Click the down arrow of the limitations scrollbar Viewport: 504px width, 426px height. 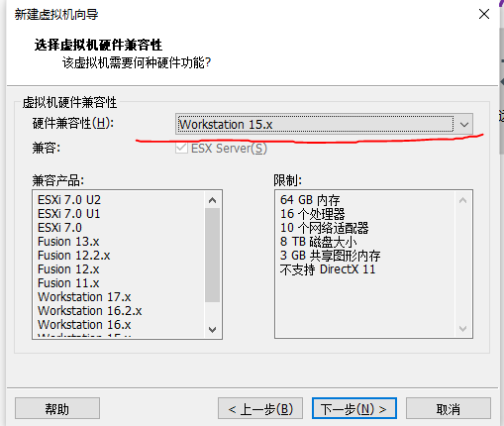pos(462,329)
